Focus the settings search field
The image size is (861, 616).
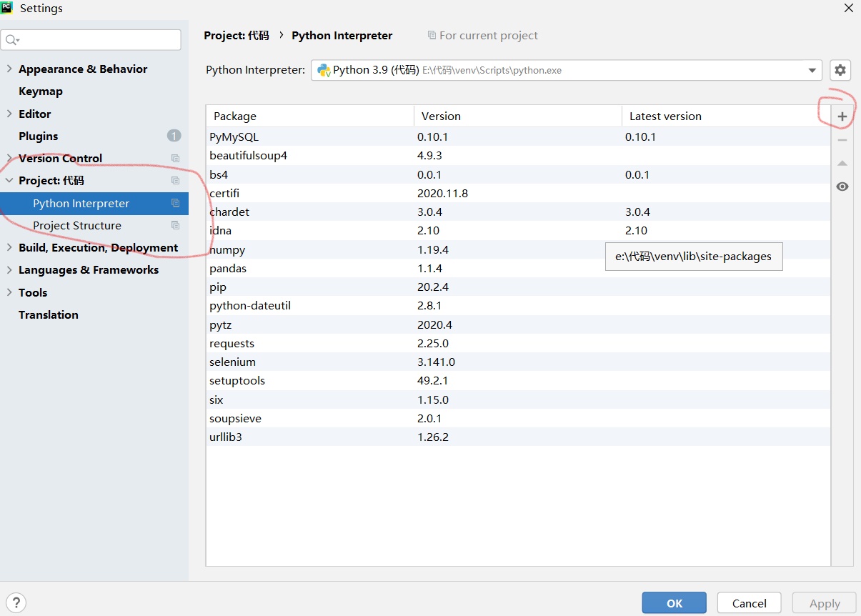point(91,40)
